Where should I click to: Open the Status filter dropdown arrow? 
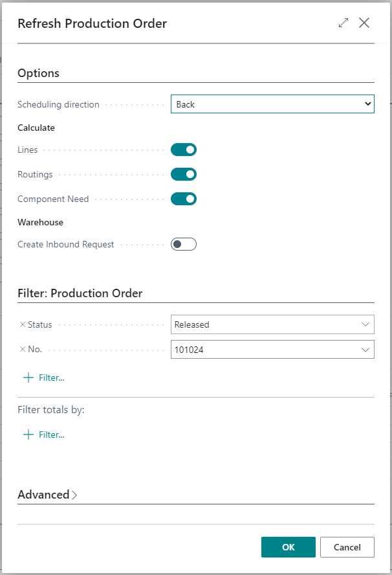coord(365,324)
